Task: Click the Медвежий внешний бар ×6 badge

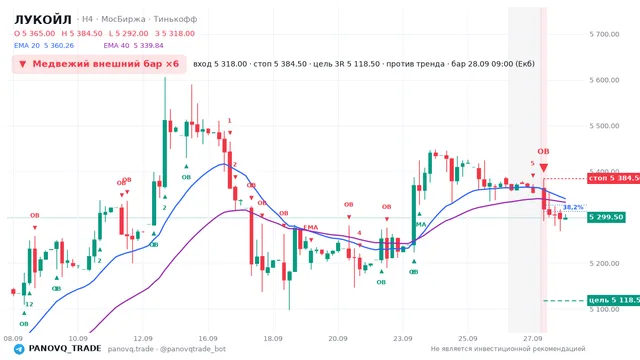Action: point(99,64)
